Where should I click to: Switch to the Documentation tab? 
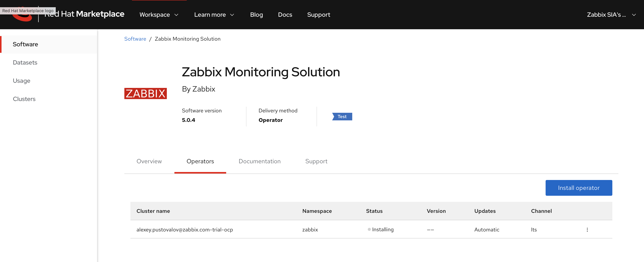pos(260,161)
